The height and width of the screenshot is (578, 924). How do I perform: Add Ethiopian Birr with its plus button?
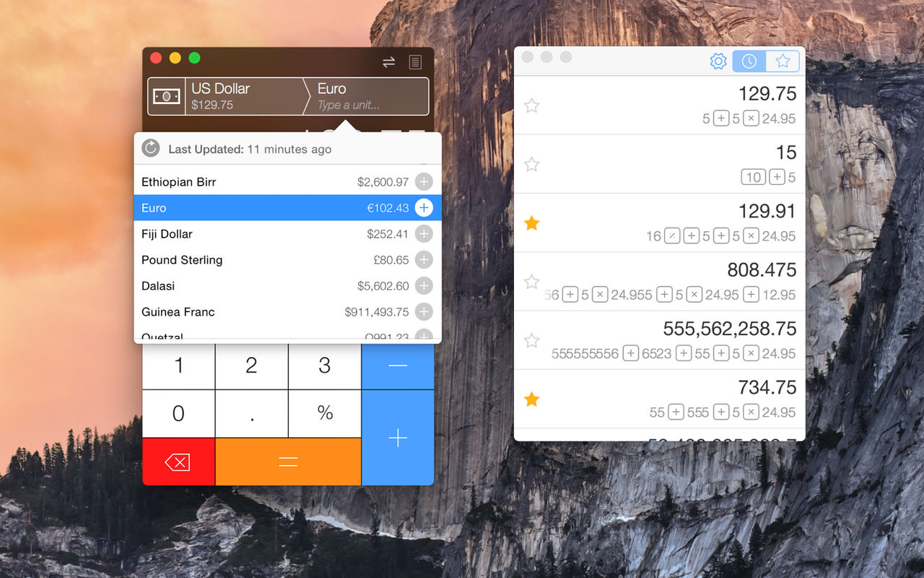(x=424, y=181)
